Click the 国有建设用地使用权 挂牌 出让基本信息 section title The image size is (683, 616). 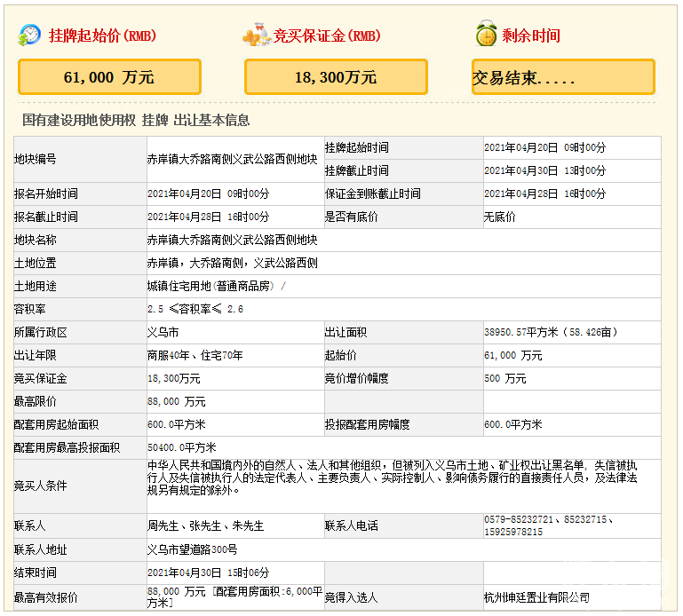(136, 120)
